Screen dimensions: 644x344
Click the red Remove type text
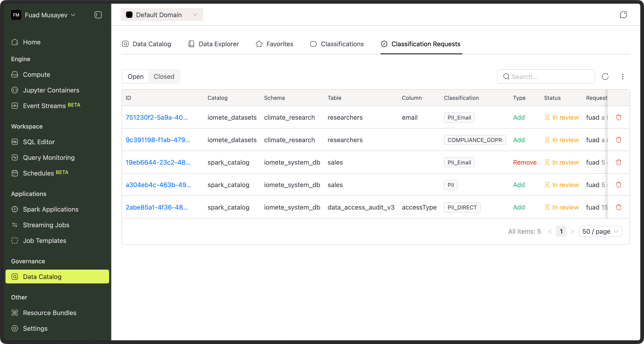[x=525, y=162]
